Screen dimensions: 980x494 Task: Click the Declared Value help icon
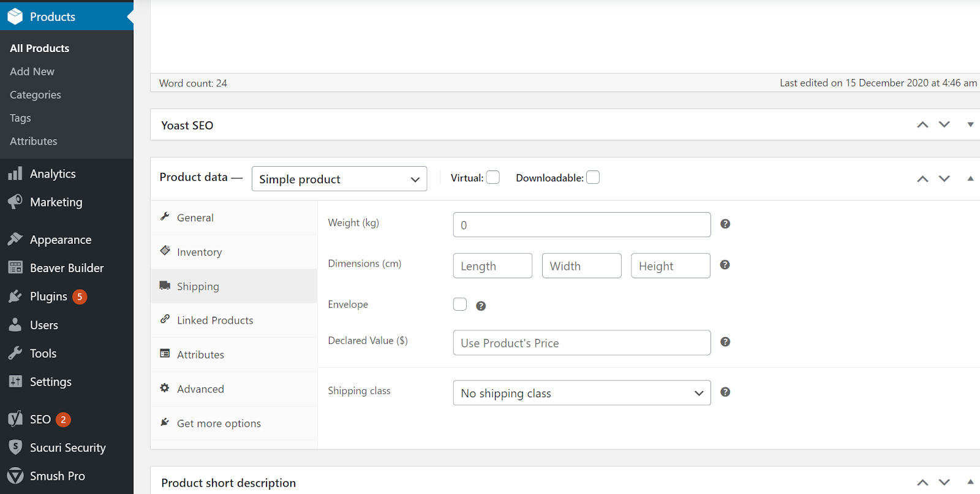(x=725, y=342)
